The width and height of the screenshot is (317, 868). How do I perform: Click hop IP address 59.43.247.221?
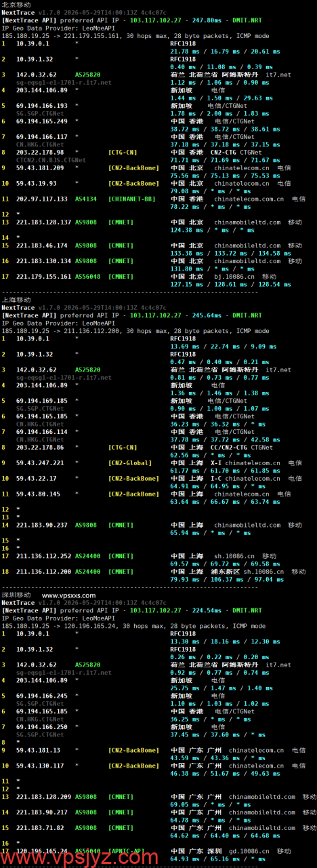(40, 462)
